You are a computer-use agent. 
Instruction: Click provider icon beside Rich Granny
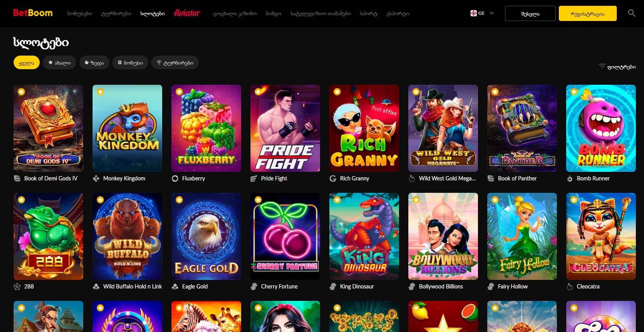click(333, 178)
